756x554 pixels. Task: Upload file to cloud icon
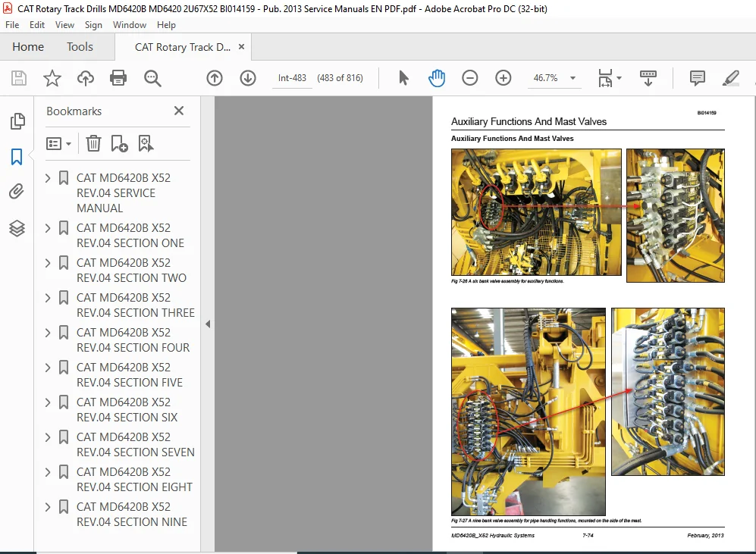[x=86, y=78]
